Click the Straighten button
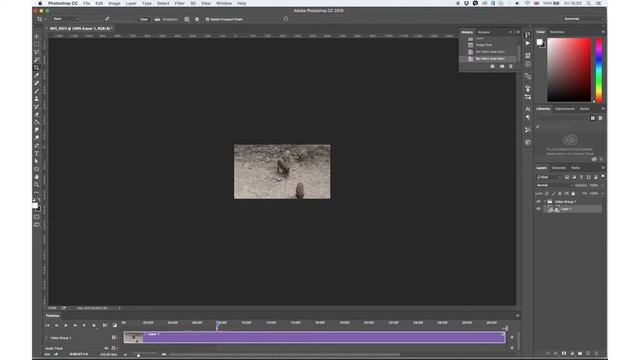 [167, 19]
